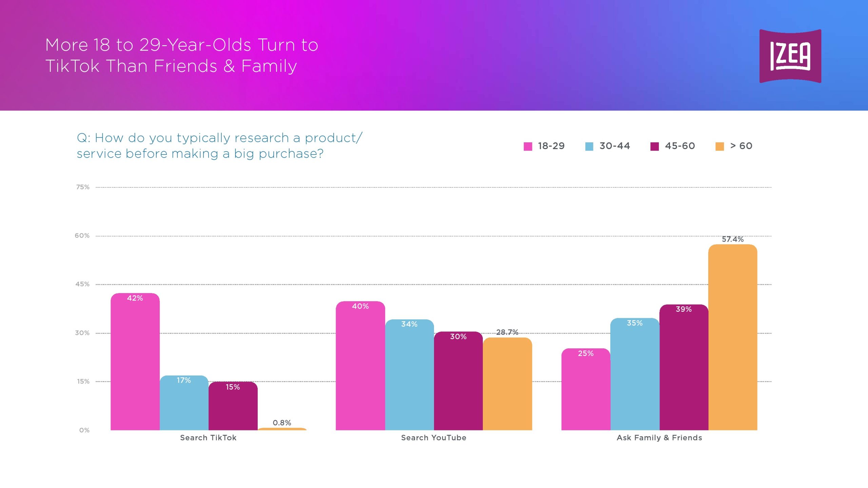Click the IZEA logo badge
Screen dimensions: 868x488
pyautogui.click(x=790, y=56)
